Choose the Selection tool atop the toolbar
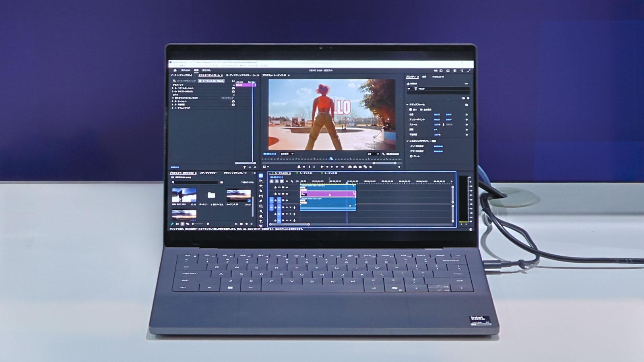 261,176
